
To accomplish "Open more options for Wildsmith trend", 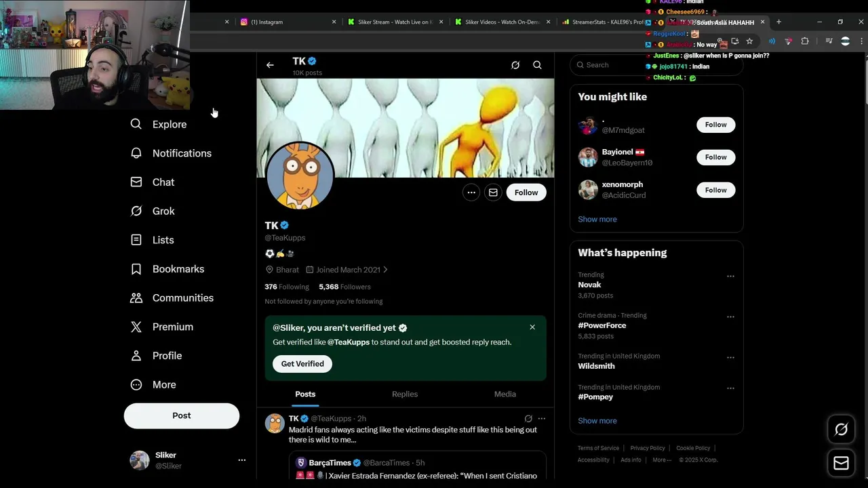I will tap(730, 358).
